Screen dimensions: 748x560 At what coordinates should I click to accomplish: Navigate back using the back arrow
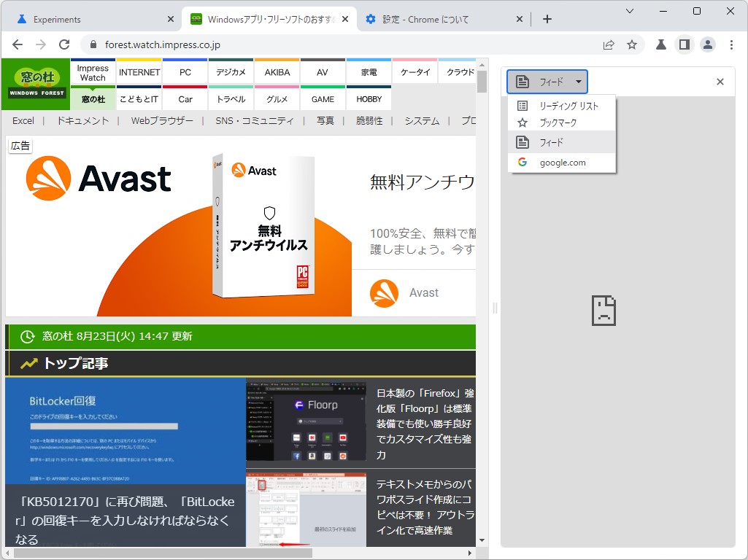coord(18,44)
